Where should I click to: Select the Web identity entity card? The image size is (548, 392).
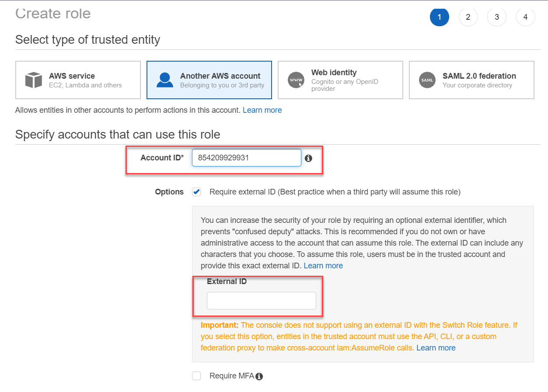340,80
